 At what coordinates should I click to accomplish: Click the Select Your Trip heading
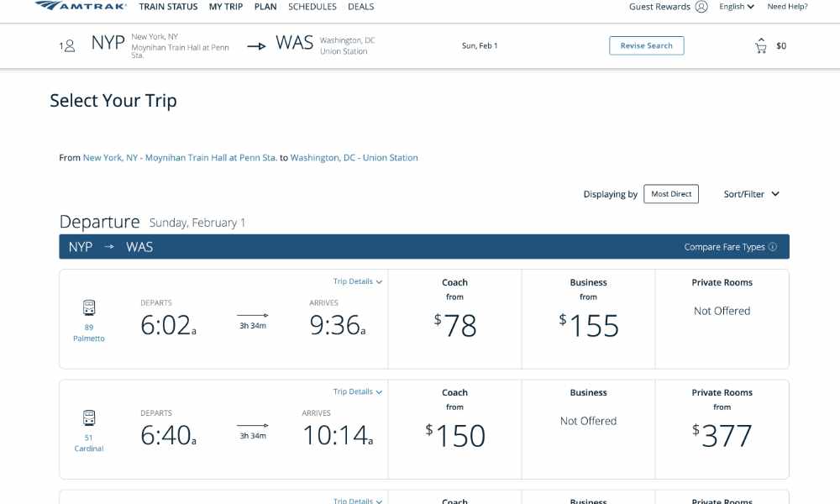pos(113,101)
